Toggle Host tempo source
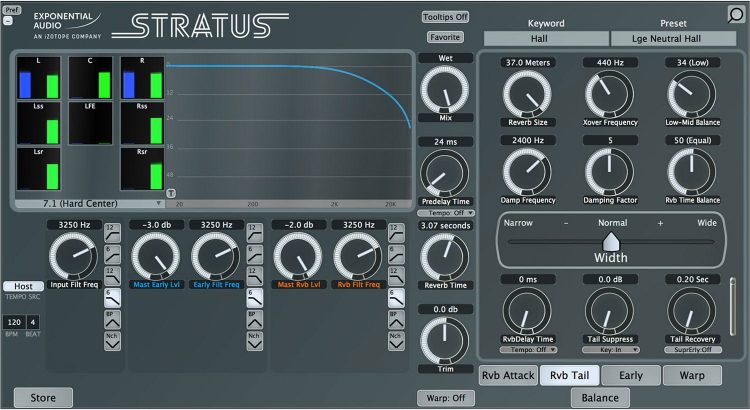 [23, 286]
